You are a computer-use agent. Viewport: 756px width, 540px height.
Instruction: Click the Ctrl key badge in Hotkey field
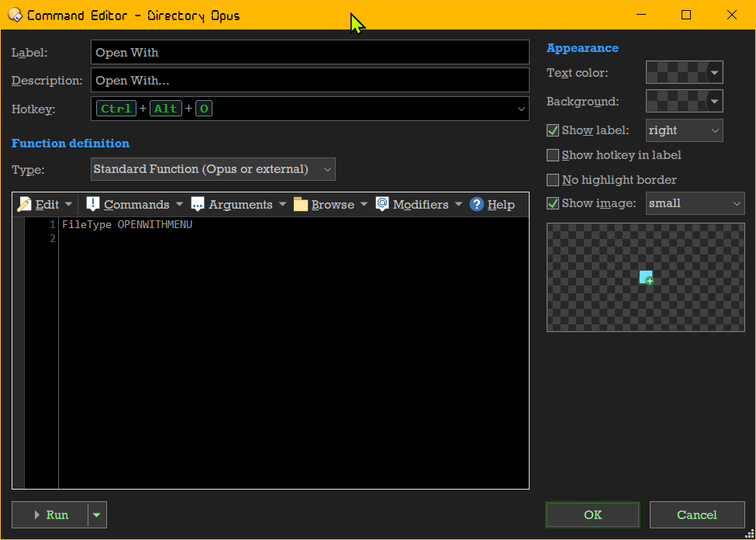point(116,109)
